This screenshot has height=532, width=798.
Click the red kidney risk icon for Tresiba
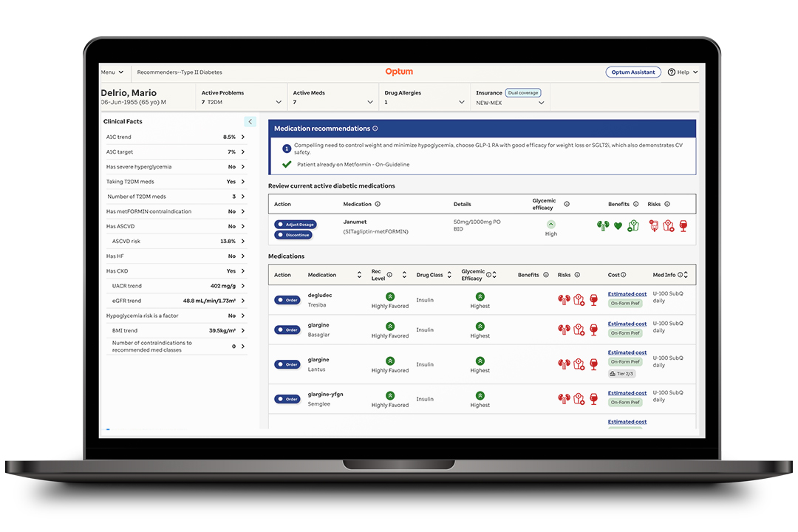click(564, 300)
